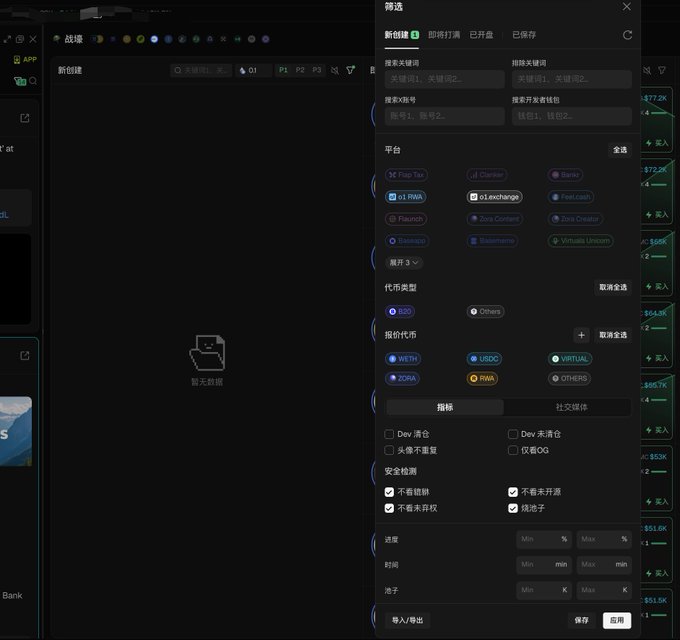The height and width of the screenshot is (640, 680).
Task: Select the P3 preset in 新创建 column
Action: point(317,70)
